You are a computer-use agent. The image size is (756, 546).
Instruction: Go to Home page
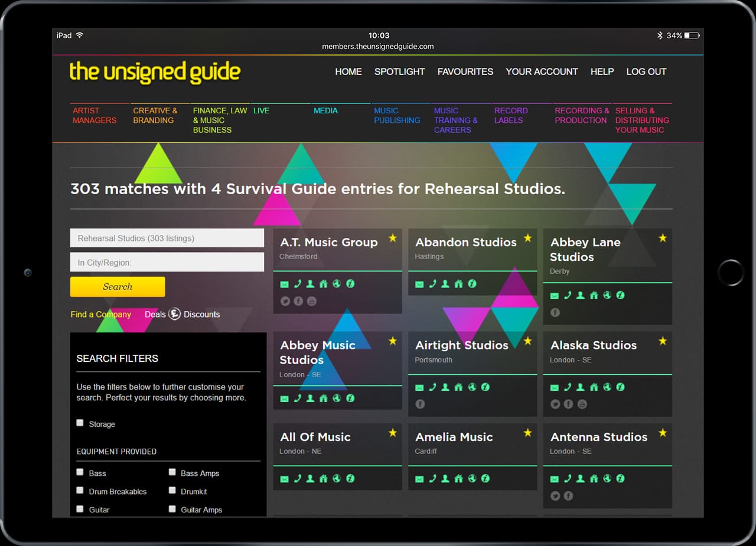pos(348,71)
